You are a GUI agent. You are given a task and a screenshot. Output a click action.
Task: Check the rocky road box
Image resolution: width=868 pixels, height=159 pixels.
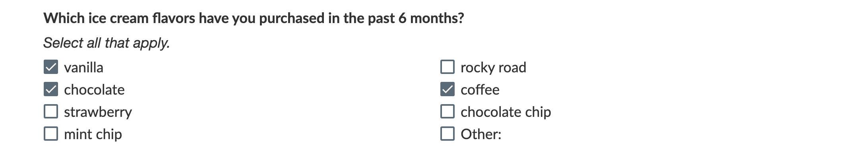tap(448, 67)
